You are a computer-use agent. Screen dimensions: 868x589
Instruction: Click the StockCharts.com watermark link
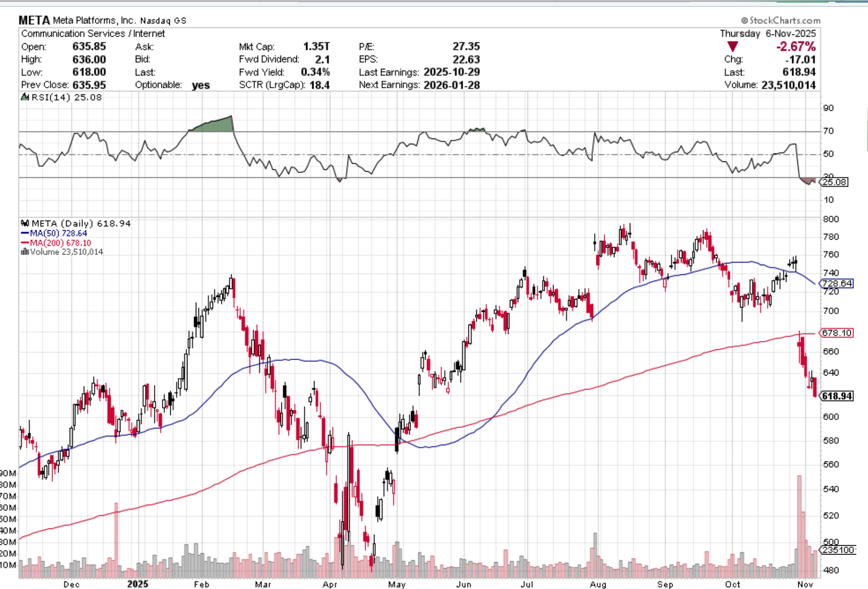point(784,20)
